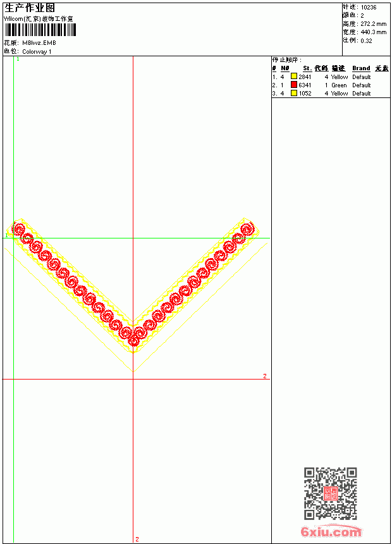Click the St. column header

[x=307, y=68]
